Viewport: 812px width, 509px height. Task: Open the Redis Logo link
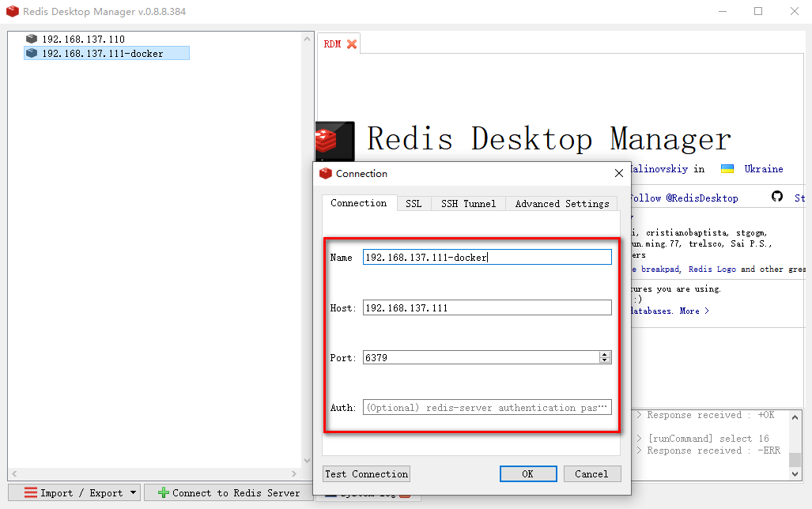[x=712, y=269]
